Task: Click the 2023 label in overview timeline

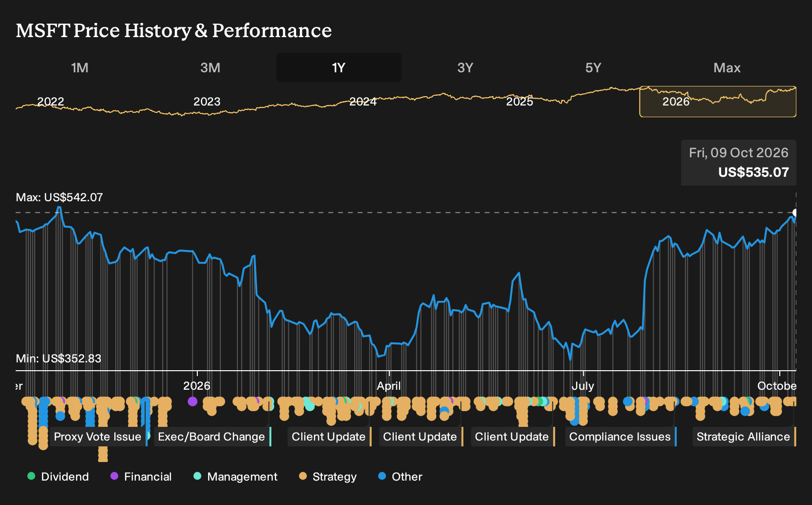Action: pos(207,102)
